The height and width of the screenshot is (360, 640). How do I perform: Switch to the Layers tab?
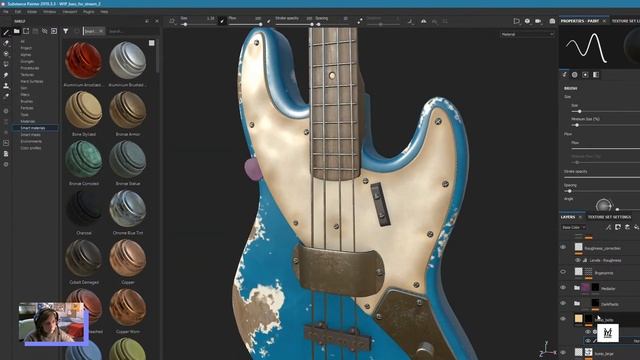point(568,217)
